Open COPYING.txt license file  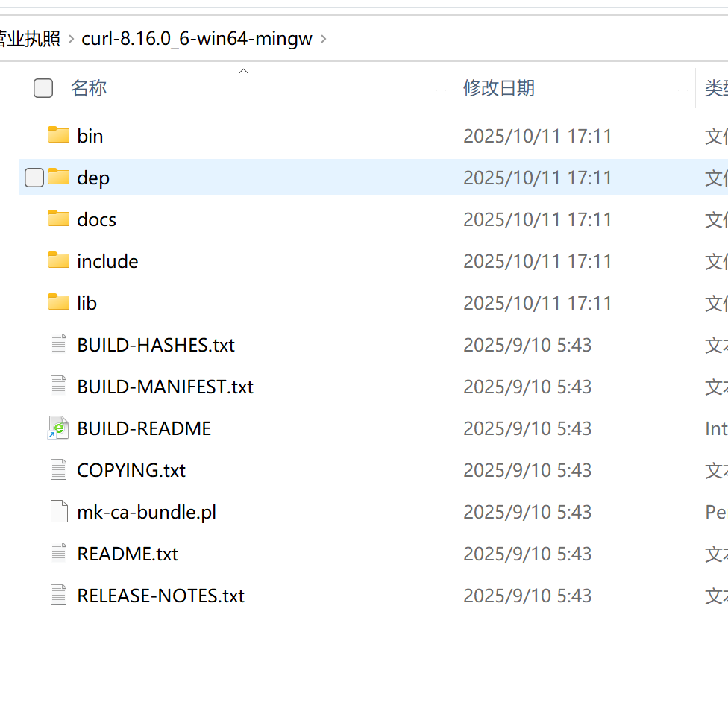[131, 469]
